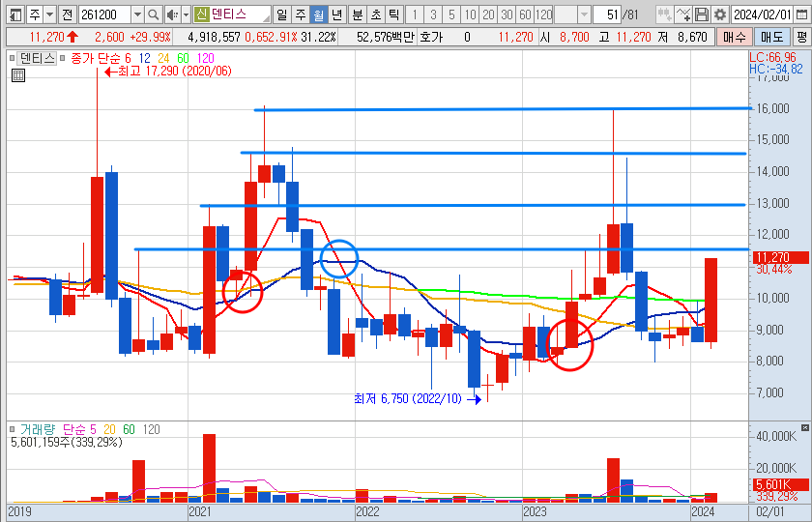Select the 초 second chart period
This screenshot has height=522, width=812.
(376, 14)
